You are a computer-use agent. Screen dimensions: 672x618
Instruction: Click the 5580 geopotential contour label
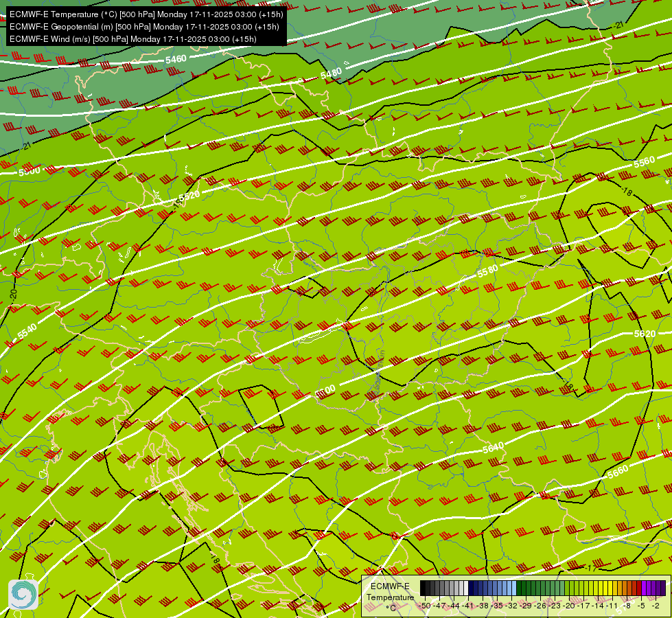(x=488, y=271)
